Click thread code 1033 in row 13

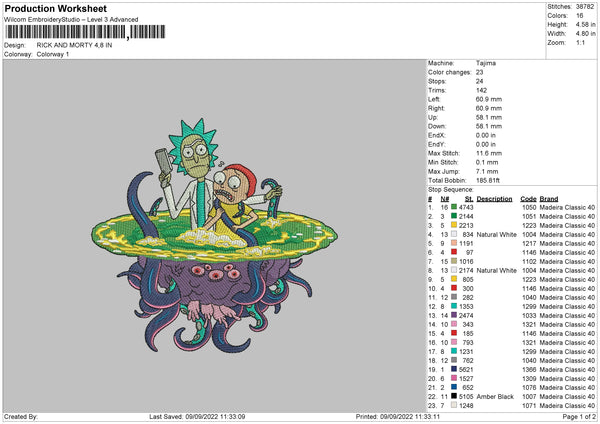tap(529, 315)
